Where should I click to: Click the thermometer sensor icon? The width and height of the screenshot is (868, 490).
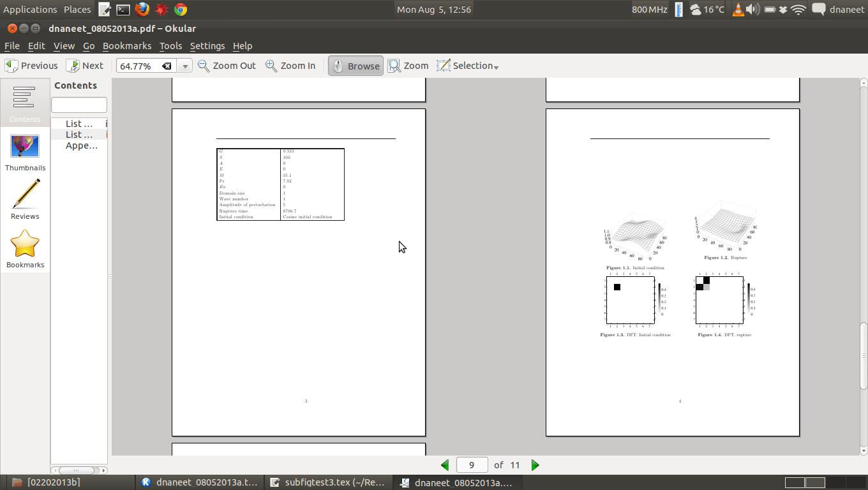click(x=678, y=10)
